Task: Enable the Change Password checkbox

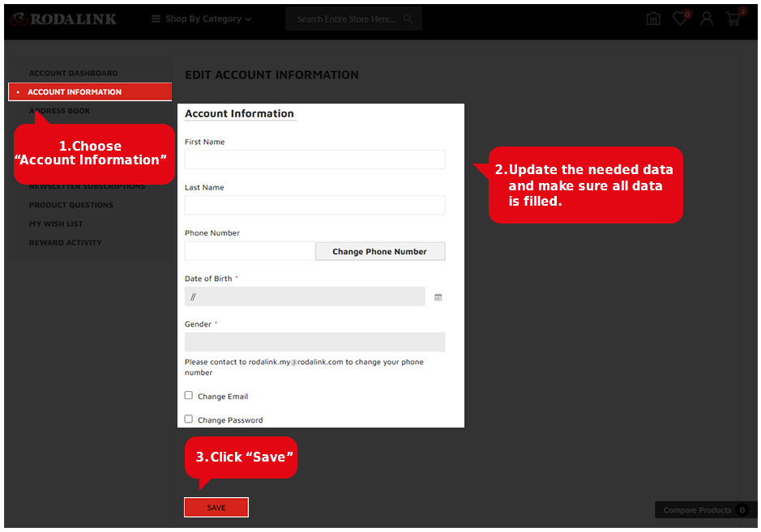Action: tap(188, 419)
